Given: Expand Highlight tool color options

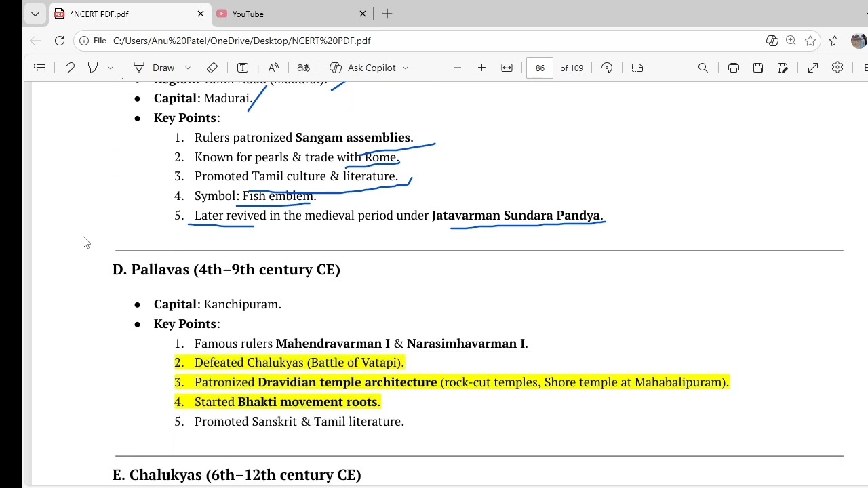Looking at the screenshot, I should coord(111,68).
